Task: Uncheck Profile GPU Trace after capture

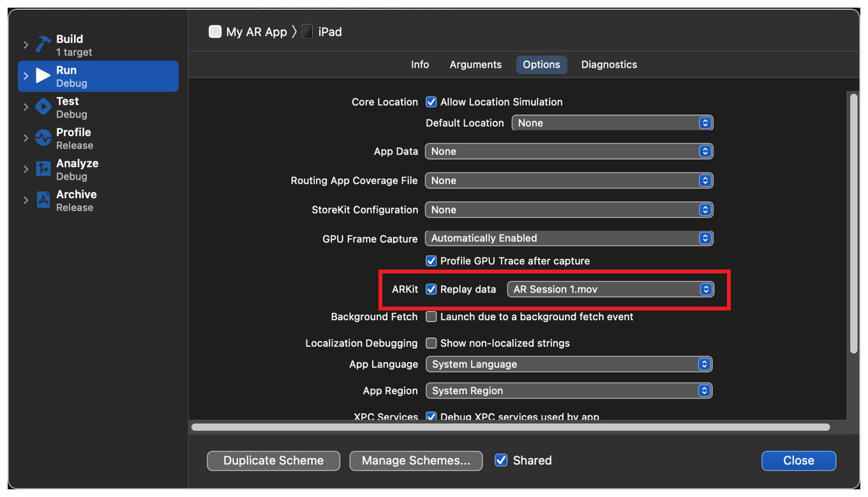Action: (431, 261)
